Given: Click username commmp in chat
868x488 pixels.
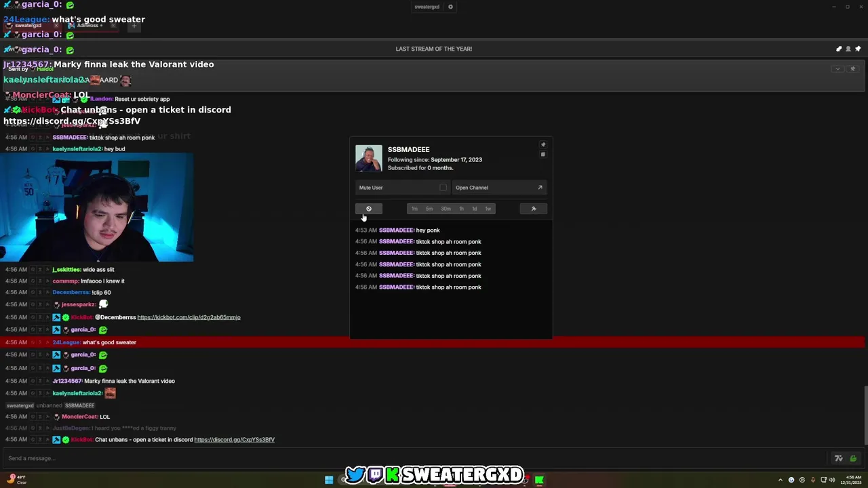Looking at the screenshot, I should tap(66, 281).
